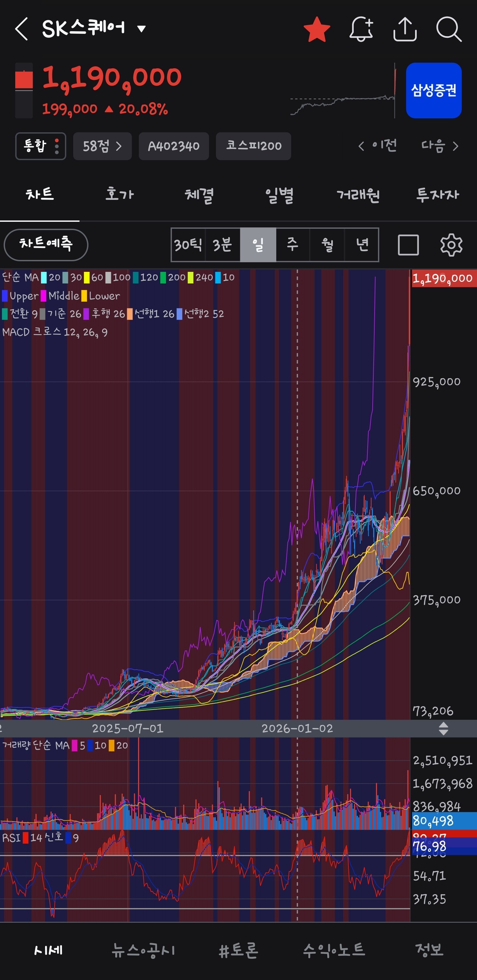Viewport: 477px width, 980px height.
Task: Click the 199,000 ▲ 20.08% change text
Action: click(x=105, y=109)
